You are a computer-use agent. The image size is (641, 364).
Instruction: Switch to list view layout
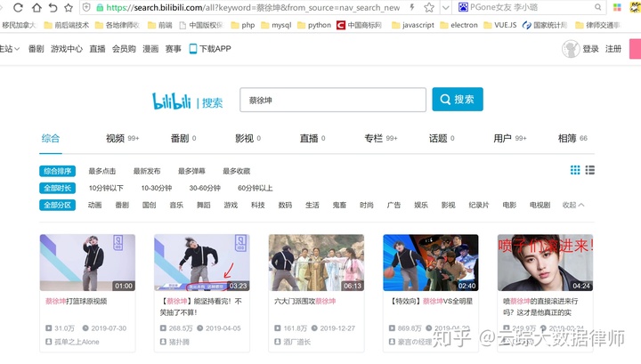coord(590,170)
